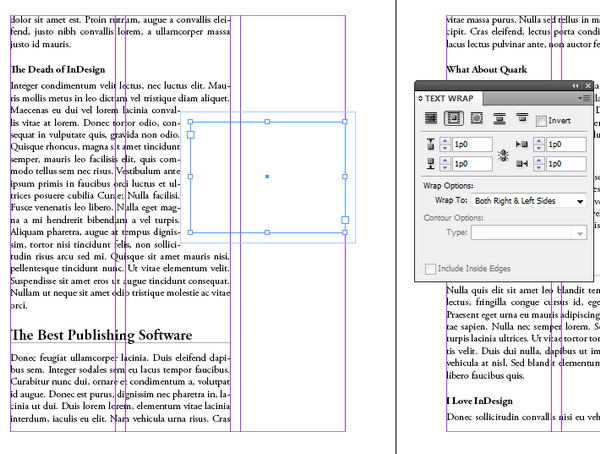Click heading 'I Love InDesign'
This screenshot has width=600, height=454.
click(x=480, y=401)
